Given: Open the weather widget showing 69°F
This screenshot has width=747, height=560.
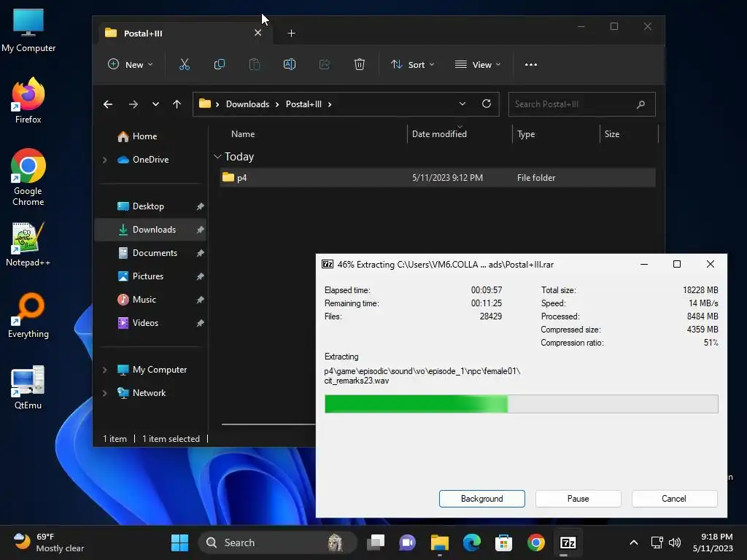Looking at the screenshot, I should [x=49, y=542].
